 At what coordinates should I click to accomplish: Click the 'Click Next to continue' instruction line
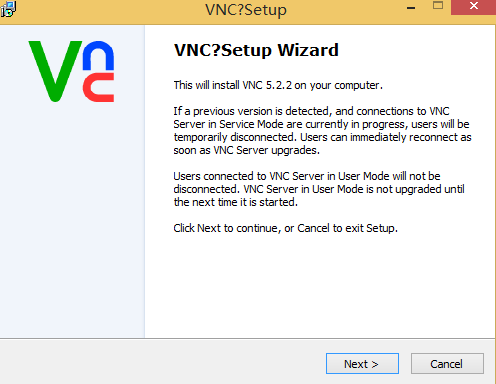[285, 228]
